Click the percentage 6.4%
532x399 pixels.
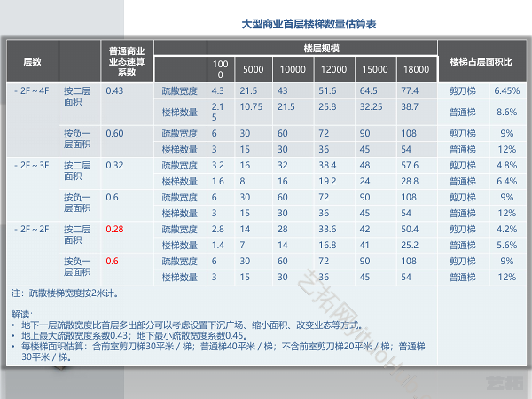coord(506,181)
